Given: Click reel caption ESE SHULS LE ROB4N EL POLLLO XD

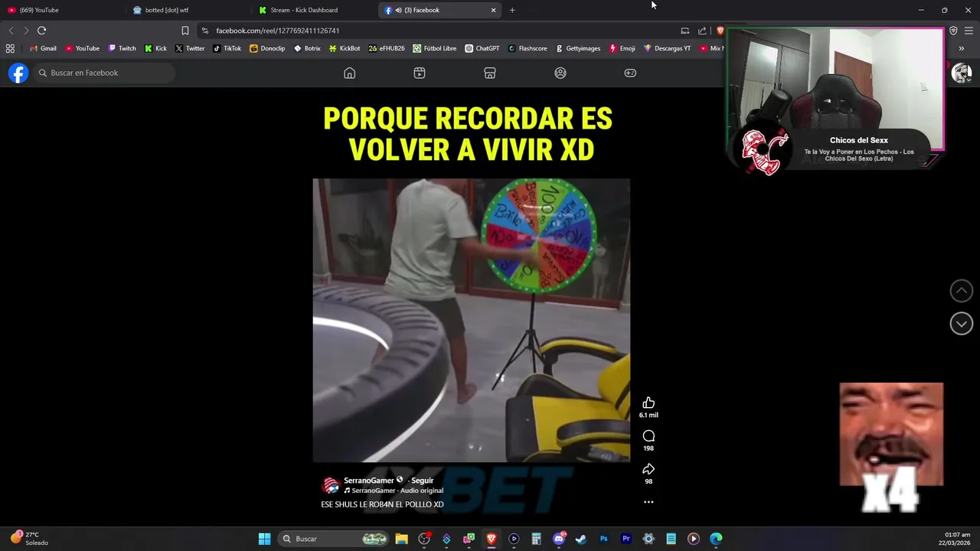Looking at the screenshot, I should click(x=382, y=504).
